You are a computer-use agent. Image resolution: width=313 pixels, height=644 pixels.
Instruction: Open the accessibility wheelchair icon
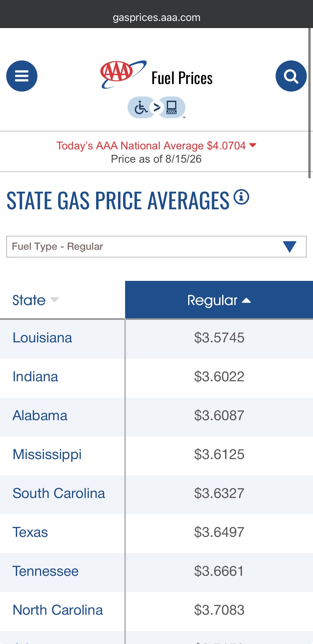[141, 107]
